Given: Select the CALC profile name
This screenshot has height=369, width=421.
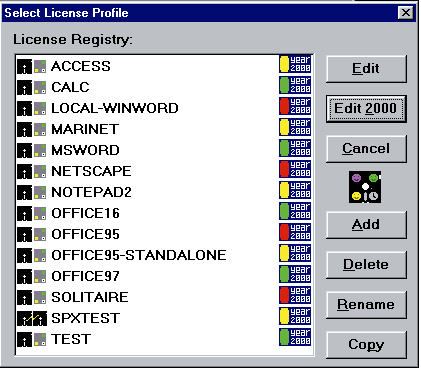Looking at the screenshot, I should [x=70, y=87].
